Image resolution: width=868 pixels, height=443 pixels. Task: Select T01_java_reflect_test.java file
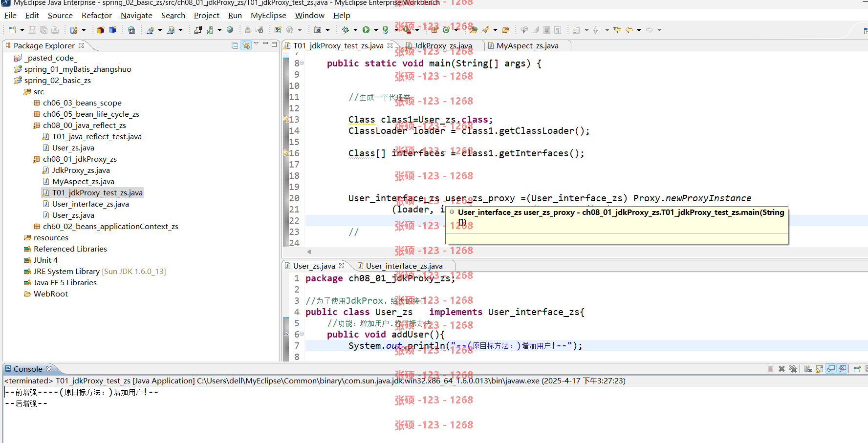(97, 137)
